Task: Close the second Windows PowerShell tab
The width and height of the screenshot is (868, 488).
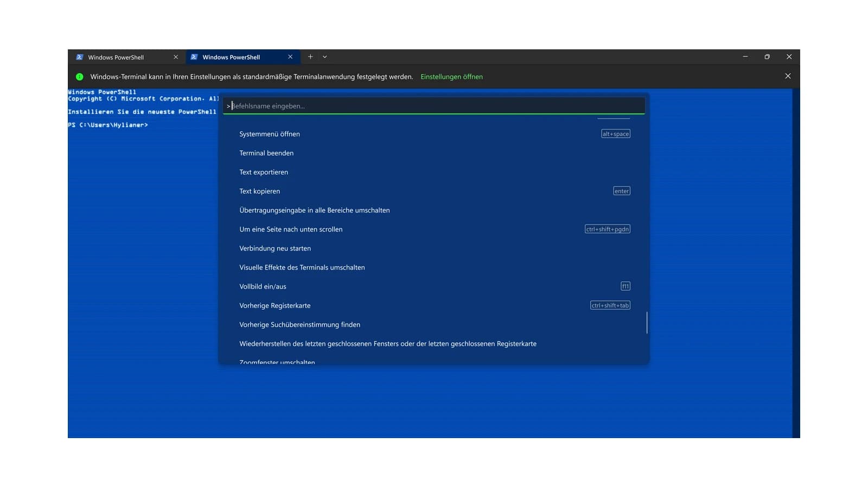Action: coord(290,57)
